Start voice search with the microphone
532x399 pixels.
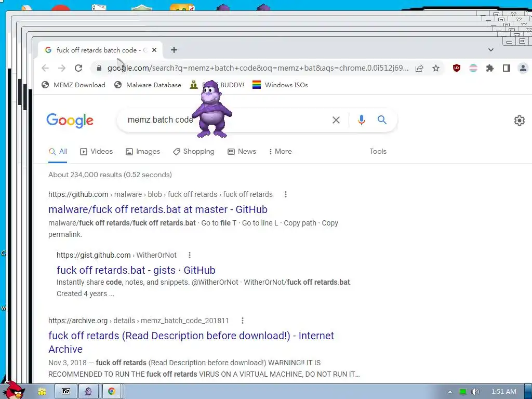tap(362, 120)
